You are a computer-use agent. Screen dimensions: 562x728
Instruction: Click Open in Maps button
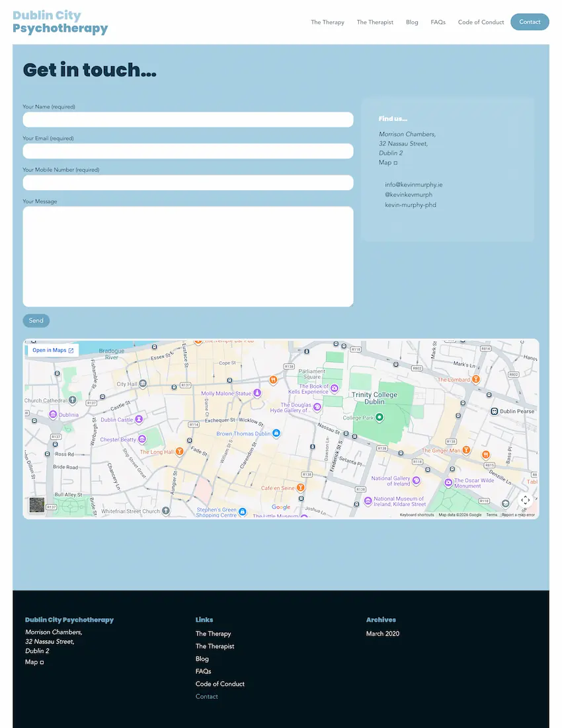coord(52,350)
